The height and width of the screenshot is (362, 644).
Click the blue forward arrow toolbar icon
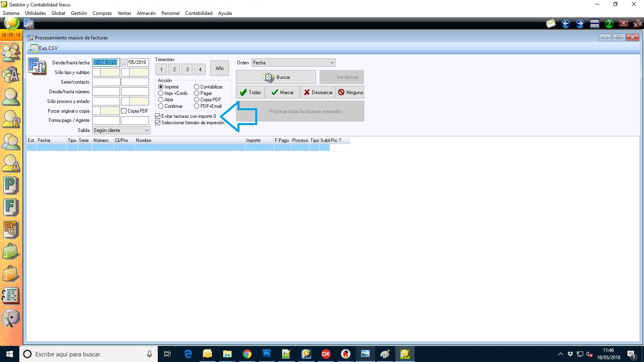(x=580, y=24)
